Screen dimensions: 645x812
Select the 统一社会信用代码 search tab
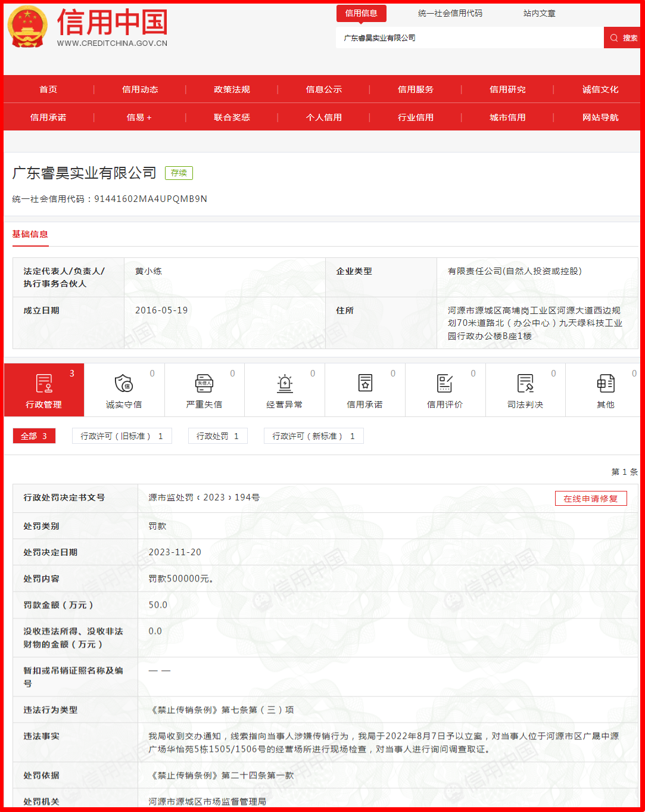pyautogui.click(x=450, y=13)
